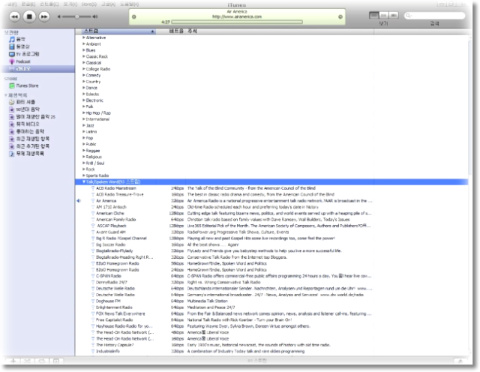
Task: Click into the search field
Action: pos(435,15)
